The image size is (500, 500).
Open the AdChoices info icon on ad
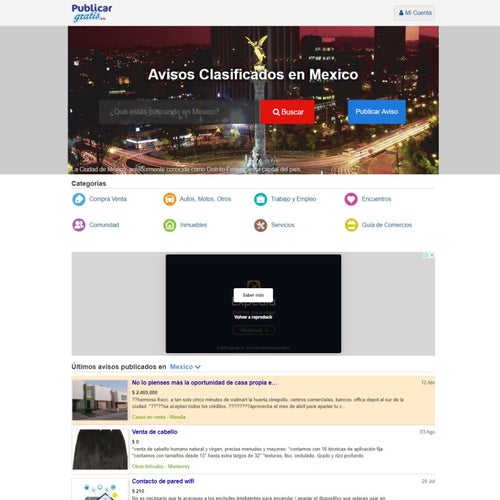(x=426, y=255)
